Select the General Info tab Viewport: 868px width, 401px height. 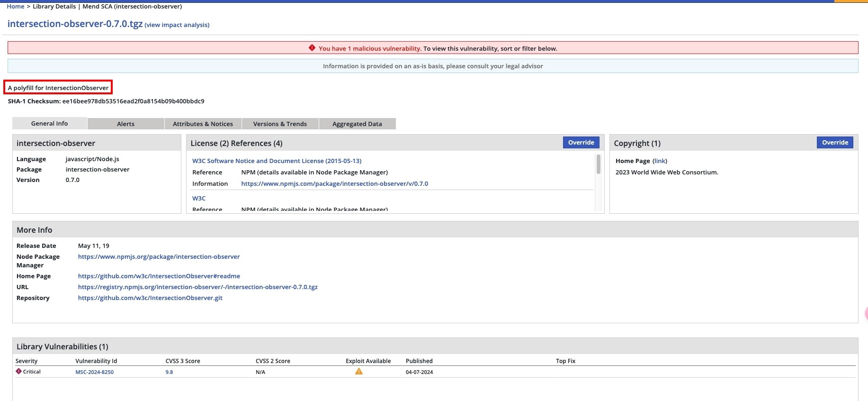[49, 123]
